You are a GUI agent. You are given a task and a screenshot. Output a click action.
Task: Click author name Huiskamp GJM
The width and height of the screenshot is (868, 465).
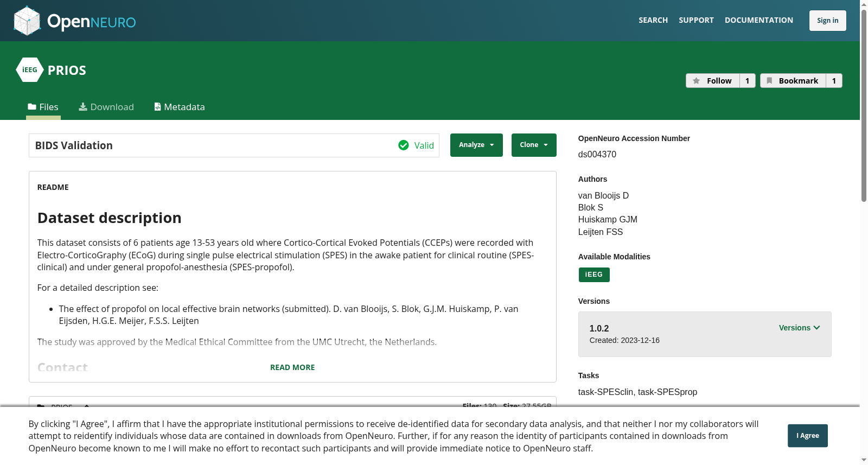point(608,219)
